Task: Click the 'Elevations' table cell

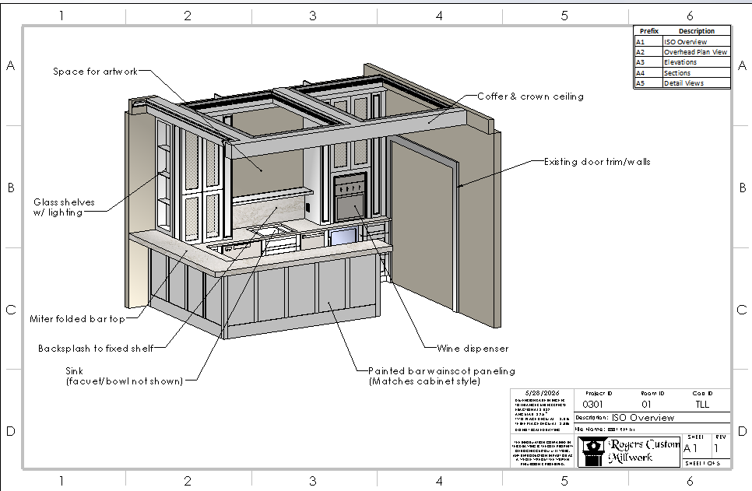Action: (696, 62)
